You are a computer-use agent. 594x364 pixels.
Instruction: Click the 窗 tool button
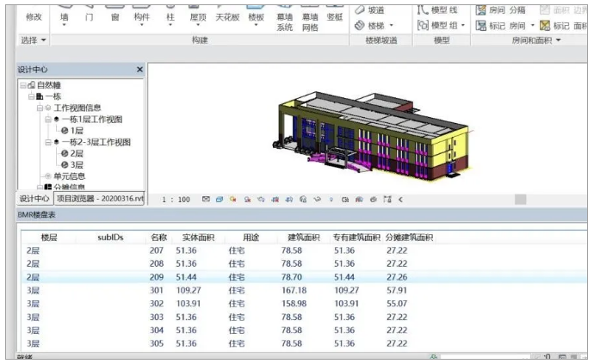(x=114, y=16)
